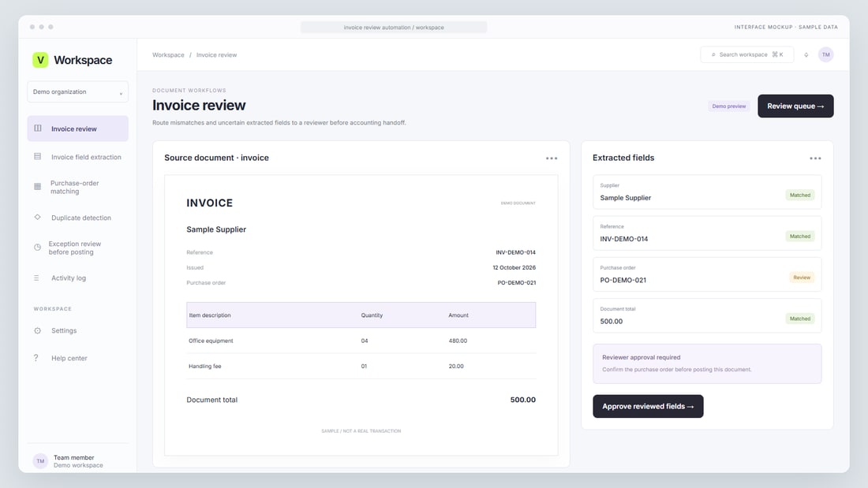Viewport: 868px width, 488px height.
Task: Click the 20.00 amount cell
Action: (456, 367)
